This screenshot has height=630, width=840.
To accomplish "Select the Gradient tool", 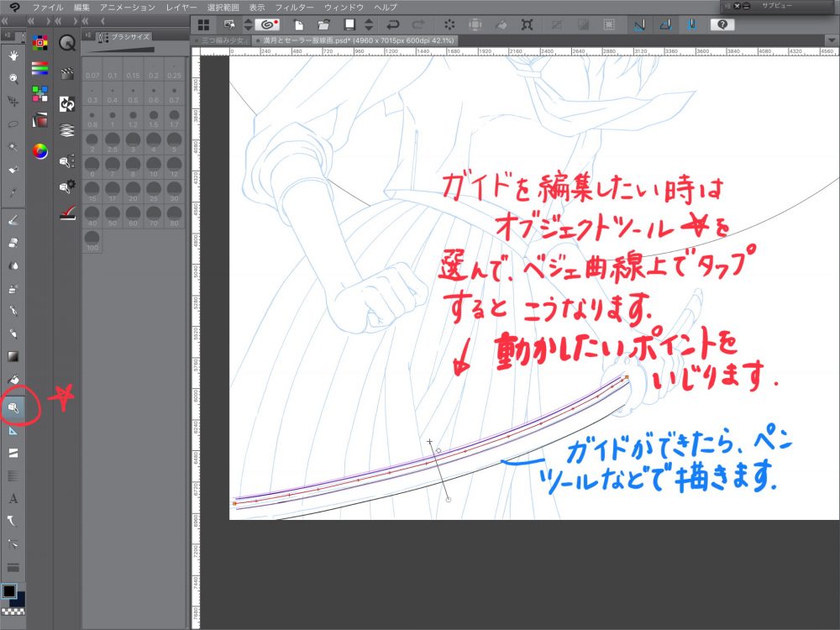I will (13, 357).
